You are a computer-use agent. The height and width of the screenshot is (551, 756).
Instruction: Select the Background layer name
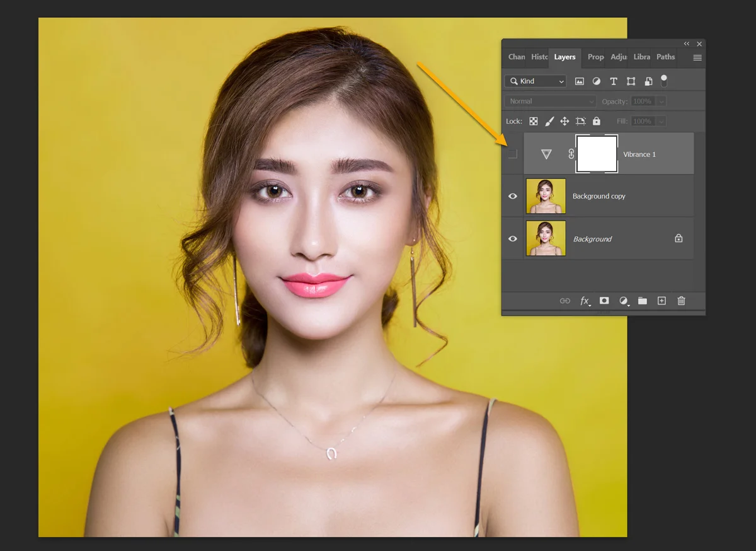click(592, 239)
